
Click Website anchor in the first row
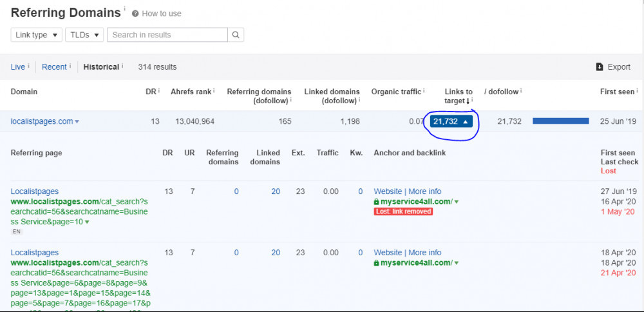pos(388,191)
